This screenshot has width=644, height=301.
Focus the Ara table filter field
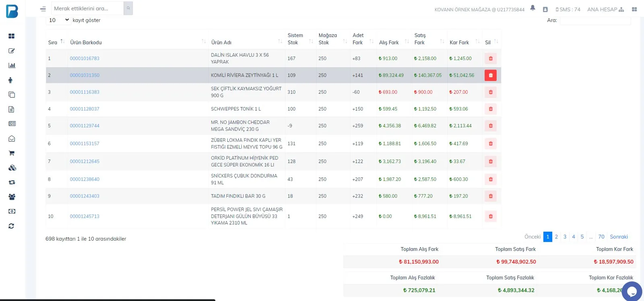(595, 20)
